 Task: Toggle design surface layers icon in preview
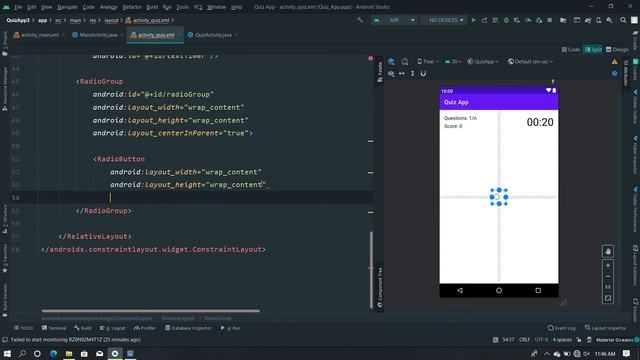pyautogui.click(x=391, y=62)
